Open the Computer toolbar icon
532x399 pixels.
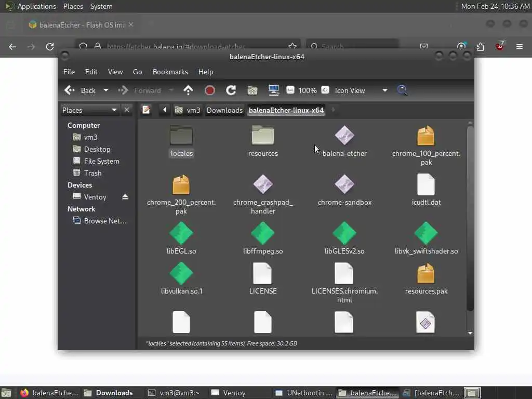click(273, 90)
